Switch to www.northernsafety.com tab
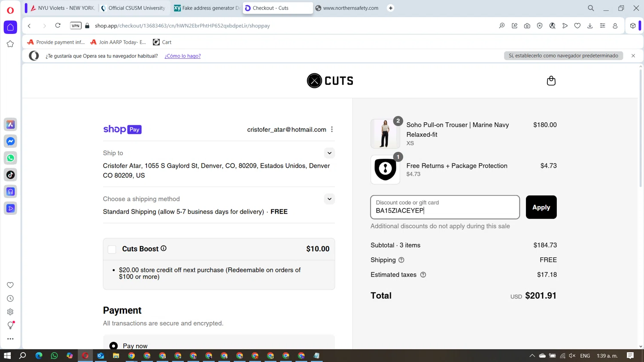644x362 pixels. (348, 8)
